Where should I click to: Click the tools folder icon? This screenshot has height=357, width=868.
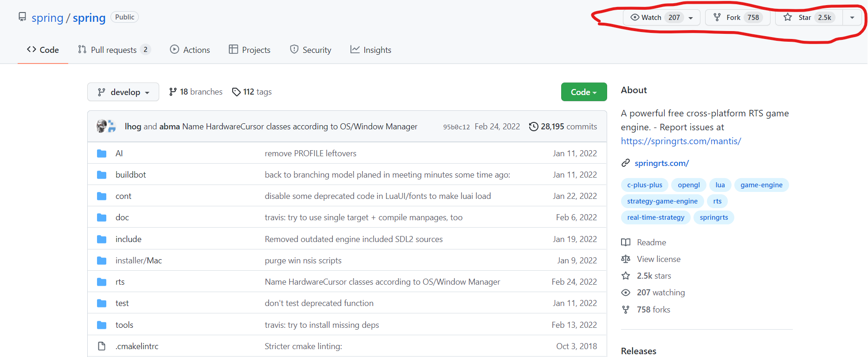(102, 325)
